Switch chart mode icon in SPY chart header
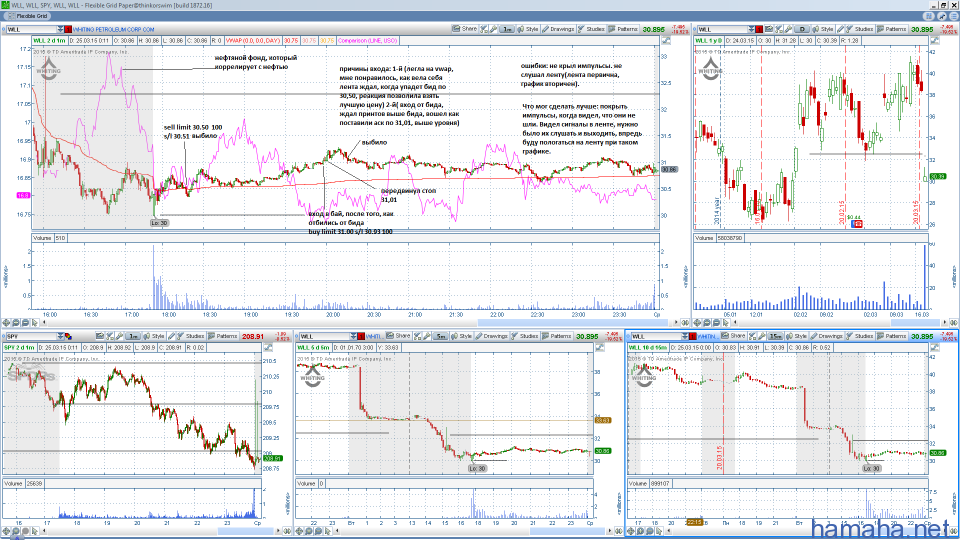The width and height of the screenshot is (960, 540). pos(268,347)
